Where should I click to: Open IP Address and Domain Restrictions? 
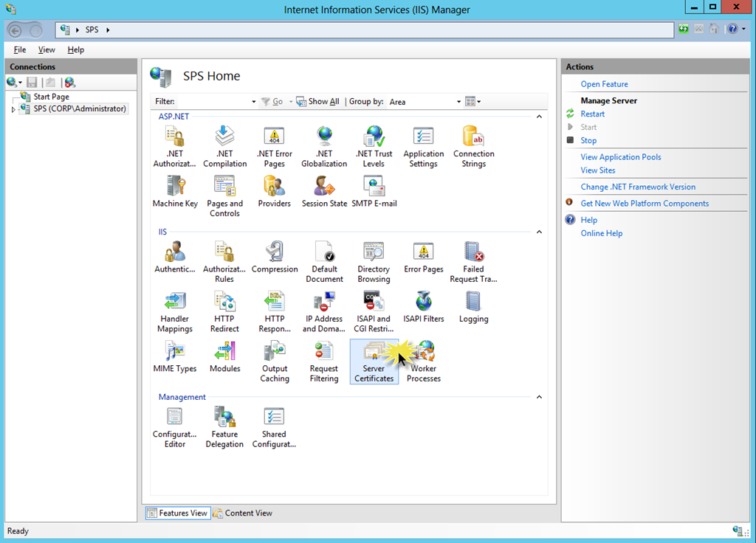point(324,312)
